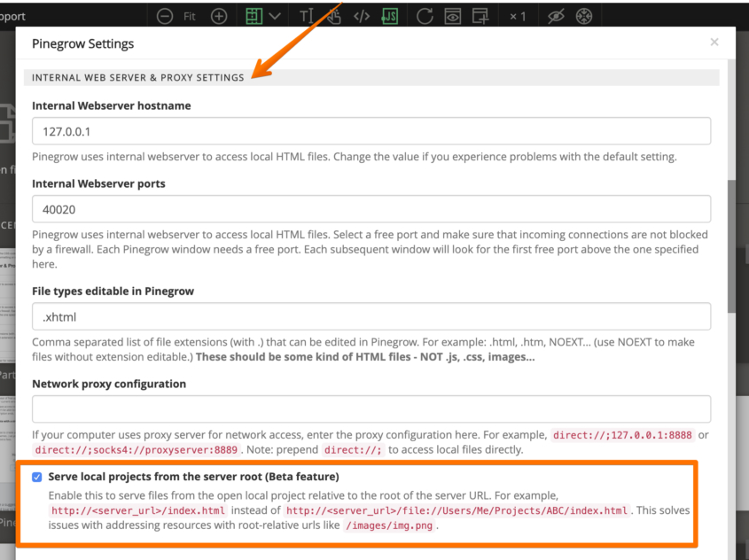The width and height of the screenshot is (749, 560).
Task: Activate the hand pointer interaction tool
Action: 334,17
